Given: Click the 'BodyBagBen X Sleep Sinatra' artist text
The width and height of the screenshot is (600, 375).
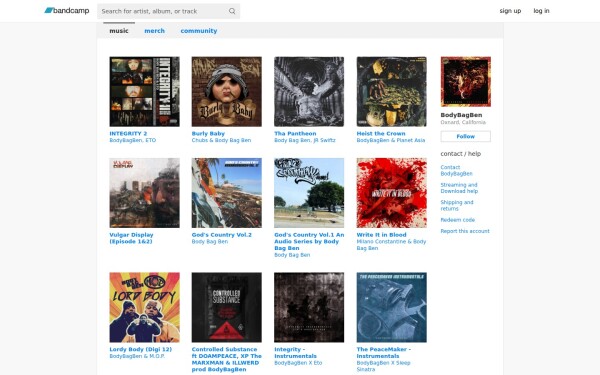Looking at the screenshot, I should pos(383,366).
